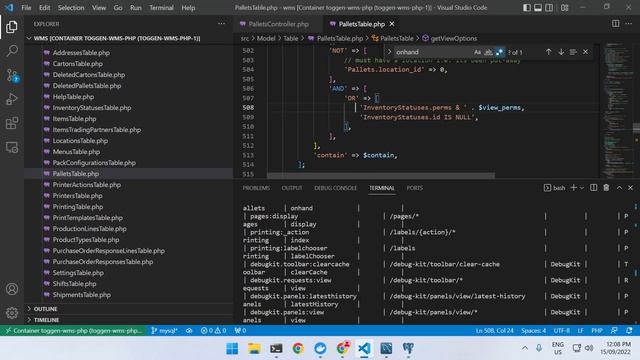Split the terminal
The image size is (640, 360).
pyautogui.click(x=593, y=188)
